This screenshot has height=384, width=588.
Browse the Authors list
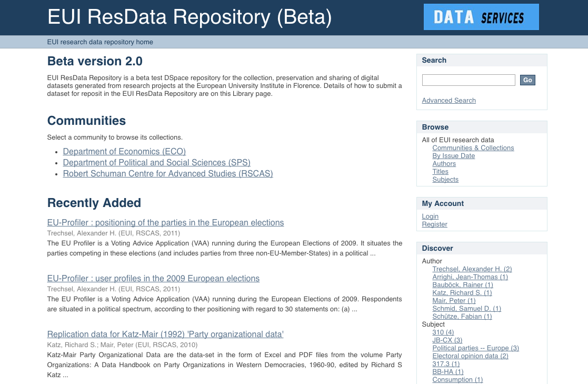(x=444, y=163)
